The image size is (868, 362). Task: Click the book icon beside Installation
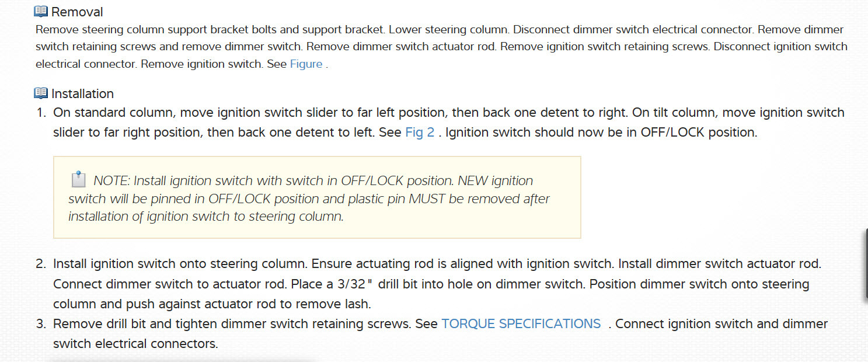tap(41, 93)
